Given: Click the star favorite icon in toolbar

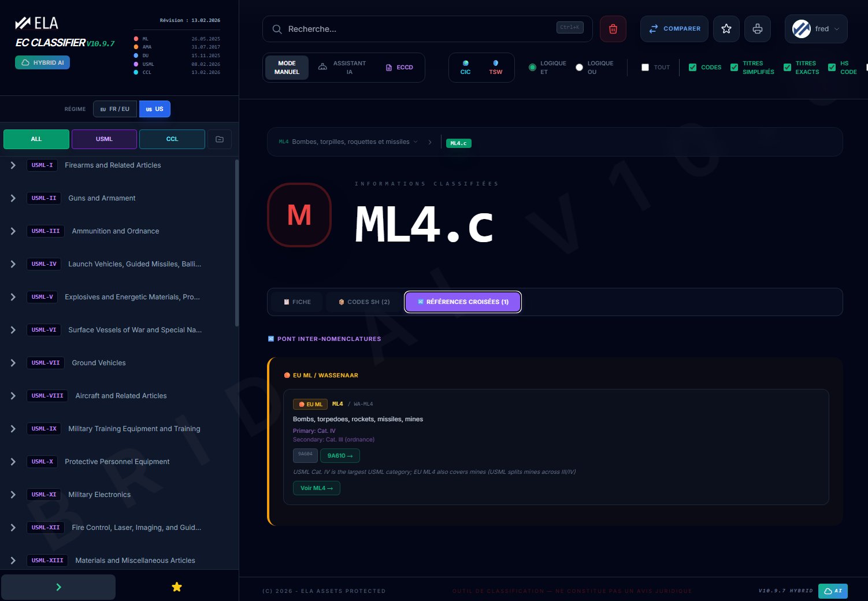Looking at the screenshot, I should point(726,29).
